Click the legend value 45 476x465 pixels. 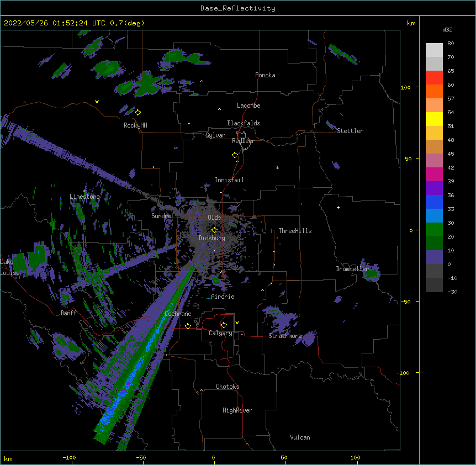(451, 154)
